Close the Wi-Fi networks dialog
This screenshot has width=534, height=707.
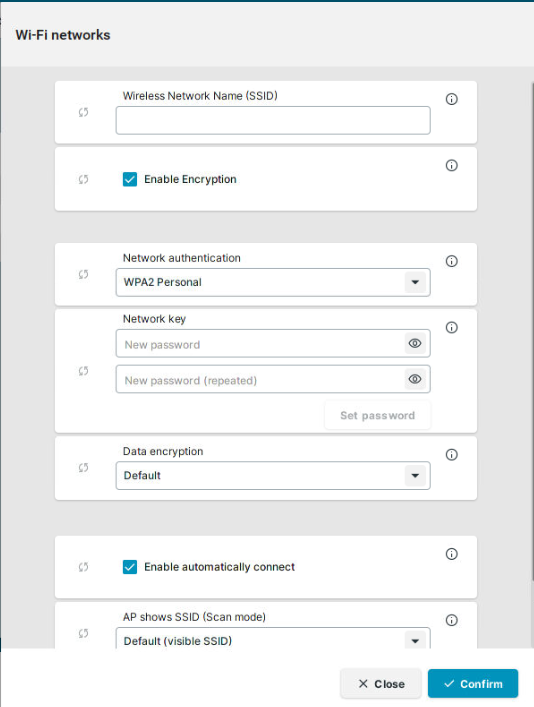coord(381,684)
